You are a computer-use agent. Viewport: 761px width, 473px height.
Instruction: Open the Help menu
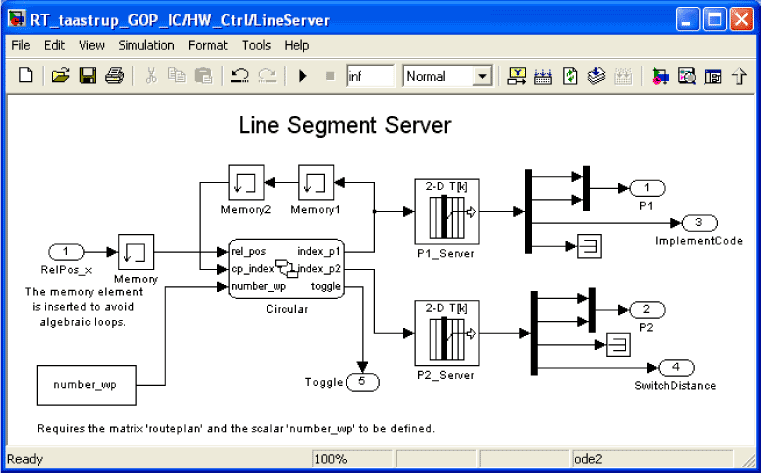pyautogui.click(x=297, y=46)
